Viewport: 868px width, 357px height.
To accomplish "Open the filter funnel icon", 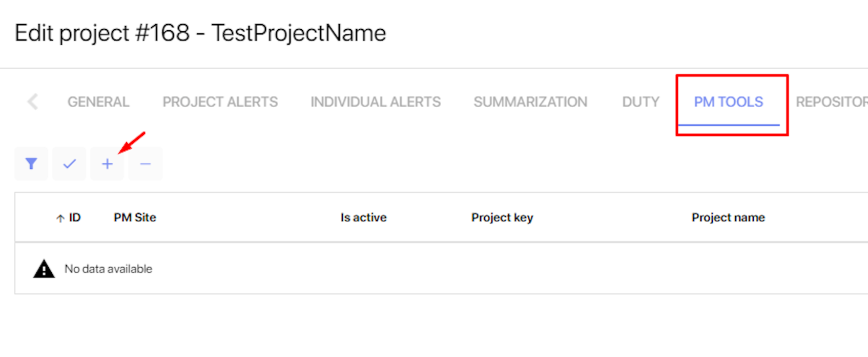I will pos(31,164).
